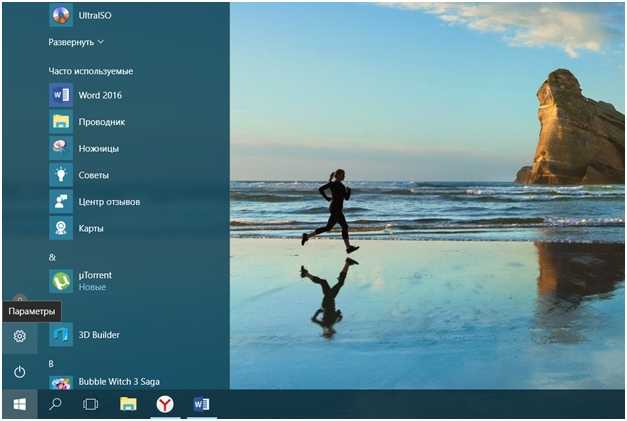The height and width of the screenshot is (421, 627).
Task: Open Параметры settings gear icon
Action: click(x=20, y=336)
